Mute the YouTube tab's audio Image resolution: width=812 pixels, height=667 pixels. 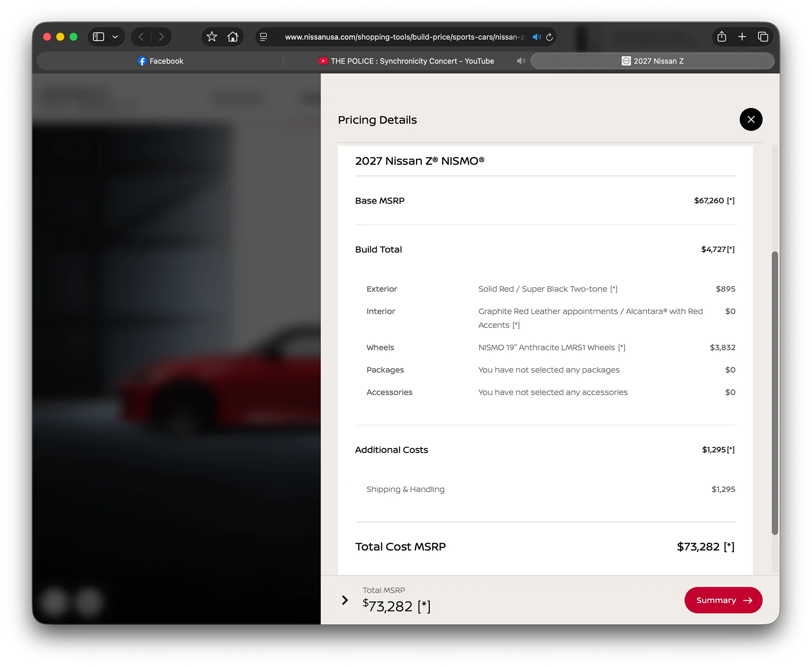[x=521, y=61]
